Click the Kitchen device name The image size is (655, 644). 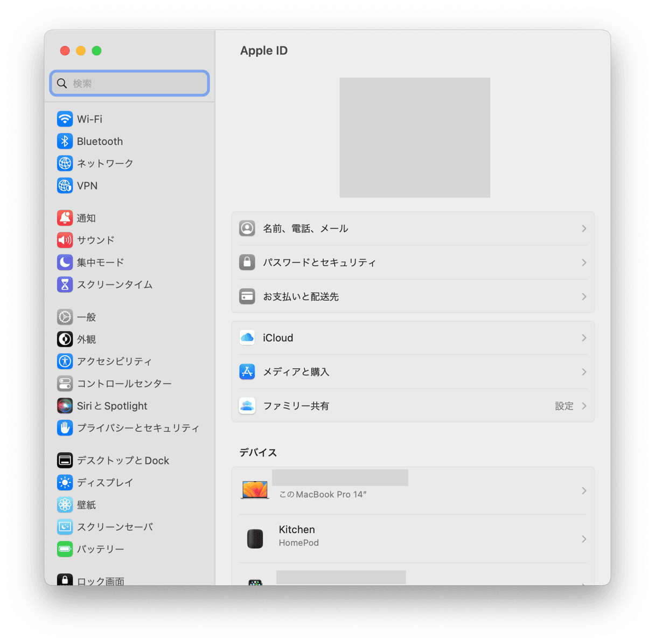[297, 530]
